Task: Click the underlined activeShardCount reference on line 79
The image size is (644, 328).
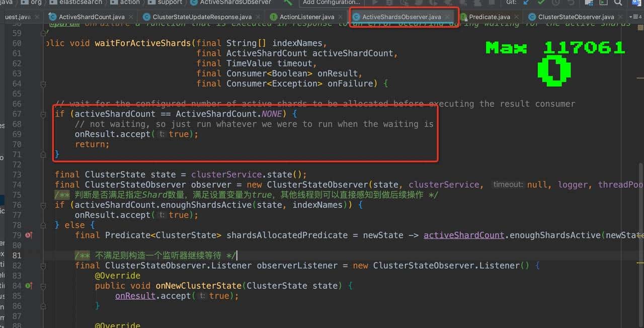Action: coord(464,235)
